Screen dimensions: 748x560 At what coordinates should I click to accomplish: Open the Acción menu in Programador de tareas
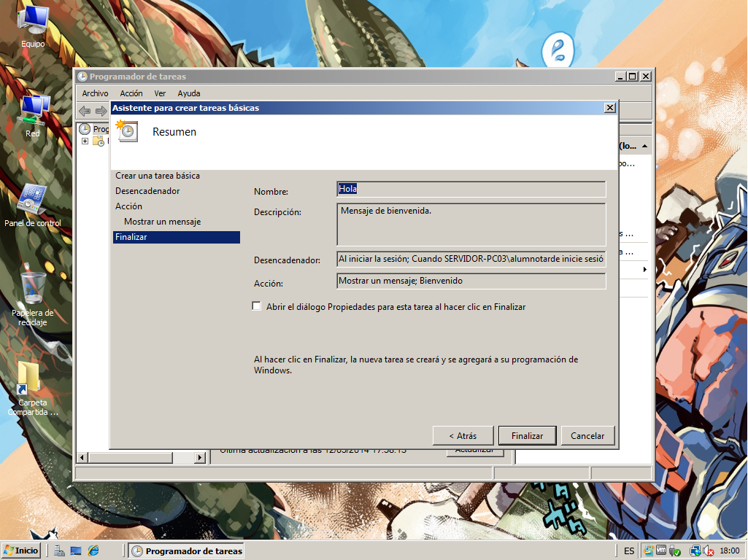[131, 93]
